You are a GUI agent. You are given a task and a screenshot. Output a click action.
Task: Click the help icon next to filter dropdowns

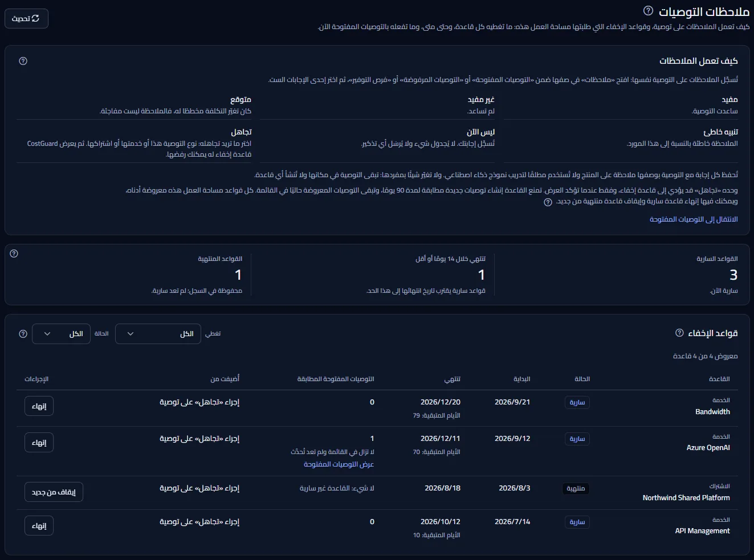[x=23, y=334]
